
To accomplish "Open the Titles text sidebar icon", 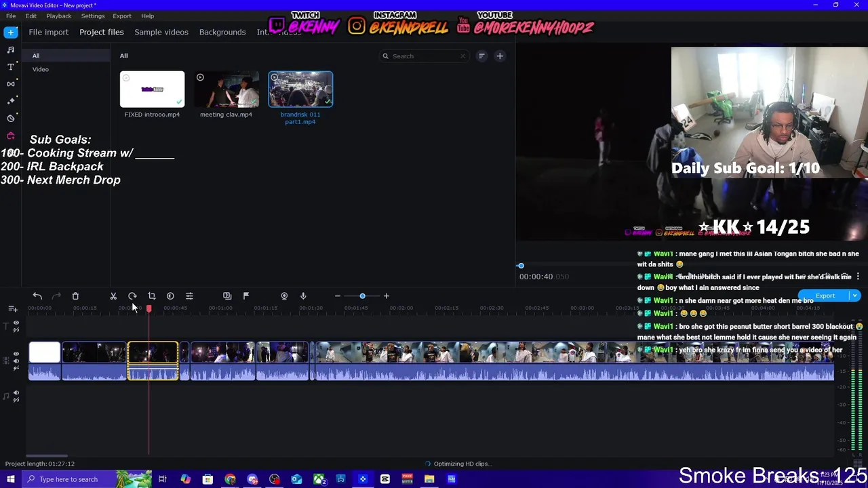I will tap(11, 66).
